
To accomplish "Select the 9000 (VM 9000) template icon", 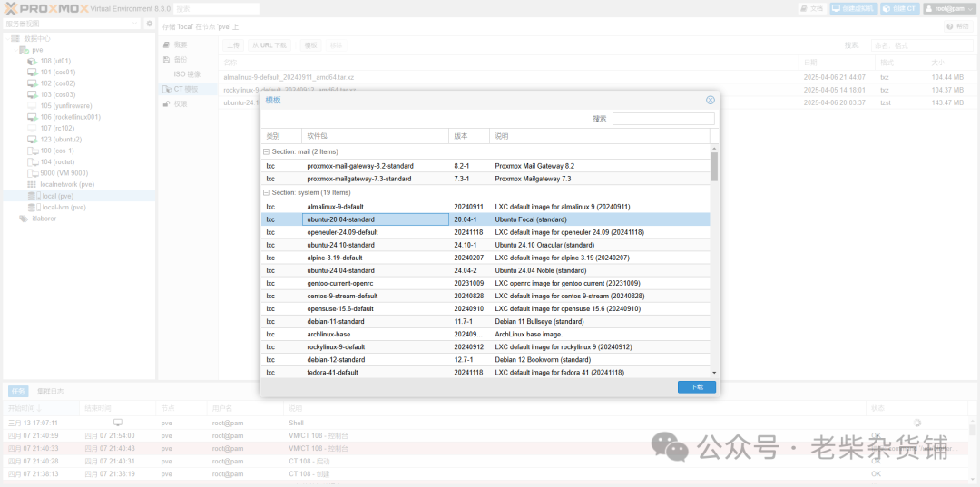I will (x=33, y=173).
